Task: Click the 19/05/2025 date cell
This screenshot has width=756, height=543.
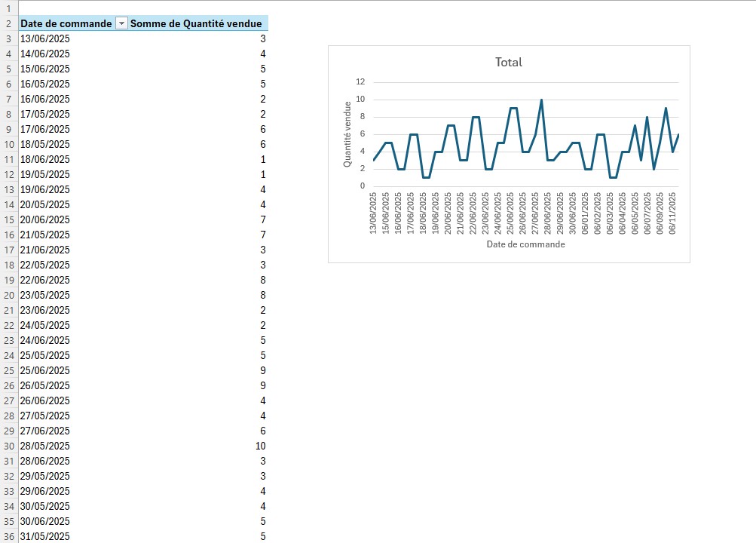Action: 45,174
